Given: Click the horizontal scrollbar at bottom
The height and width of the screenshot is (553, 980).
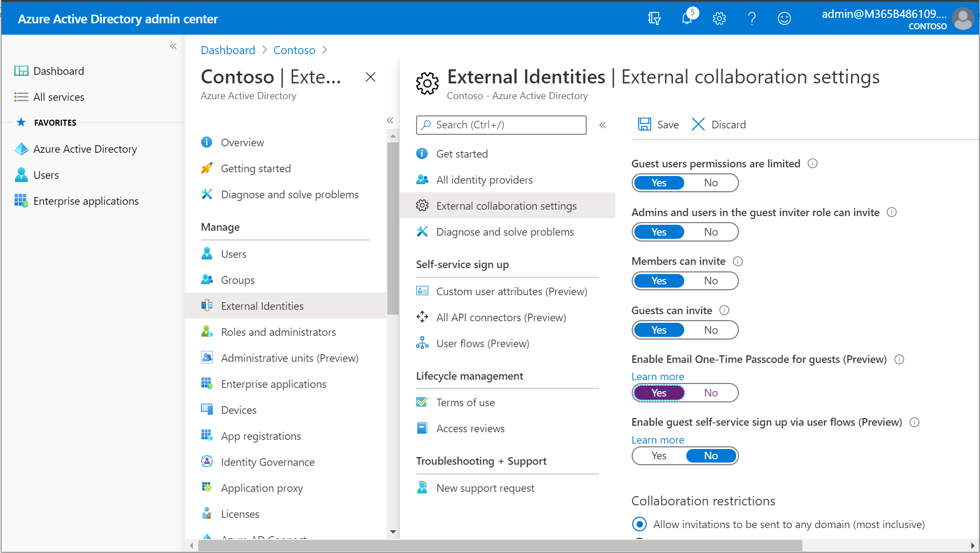Looking at the screenshot, I should point(499,546).
